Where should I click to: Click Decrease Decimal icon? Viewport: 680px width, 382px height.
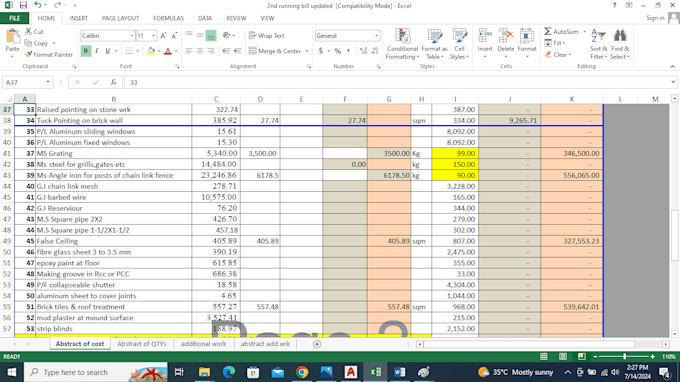pos(375,51)
